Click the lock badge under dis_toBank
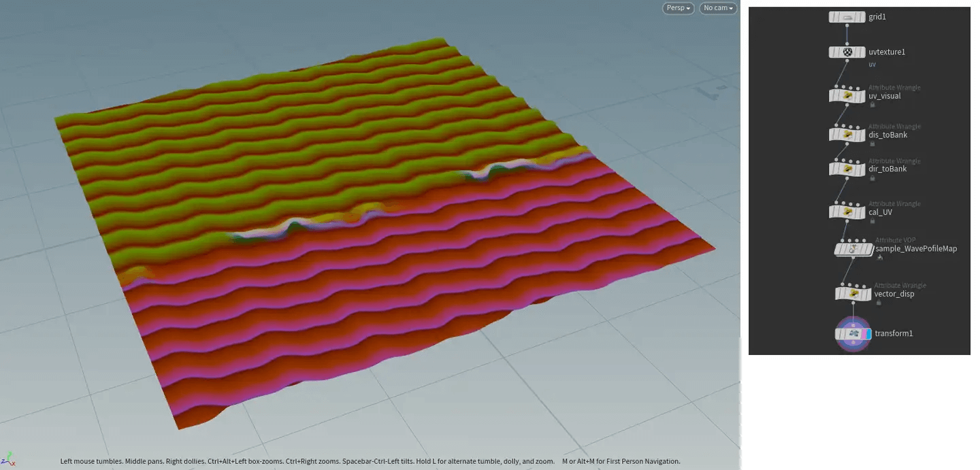Image resolution: width=980 pixels, height=470 pixels. tap(872, 144)
